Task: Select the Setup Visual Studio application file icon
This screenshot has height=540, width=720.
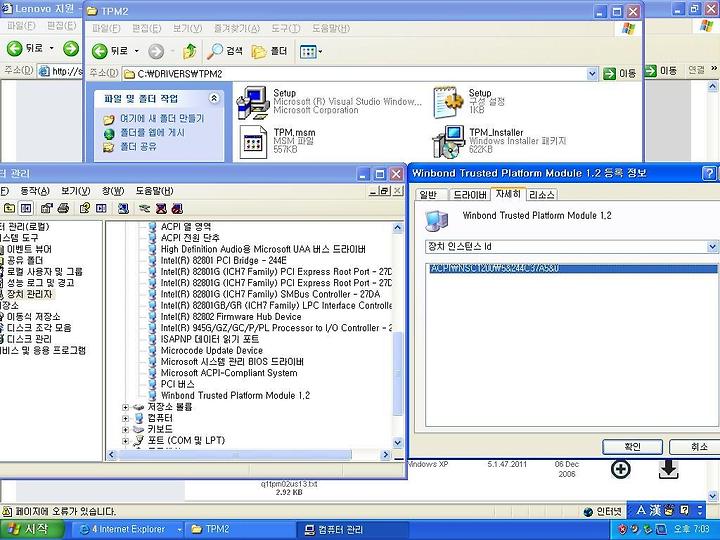Action: [253, 102]
